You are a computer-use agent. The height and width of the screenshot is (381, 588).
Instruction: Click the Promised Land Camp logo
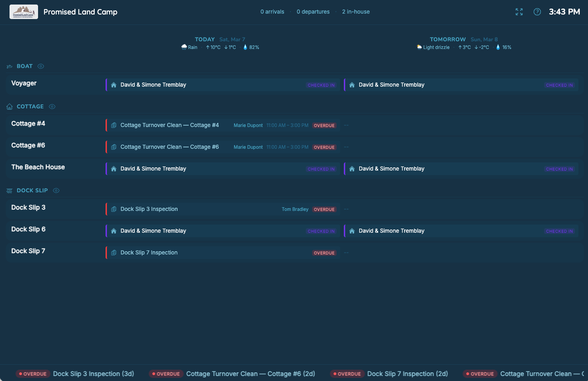click(24, 12)
